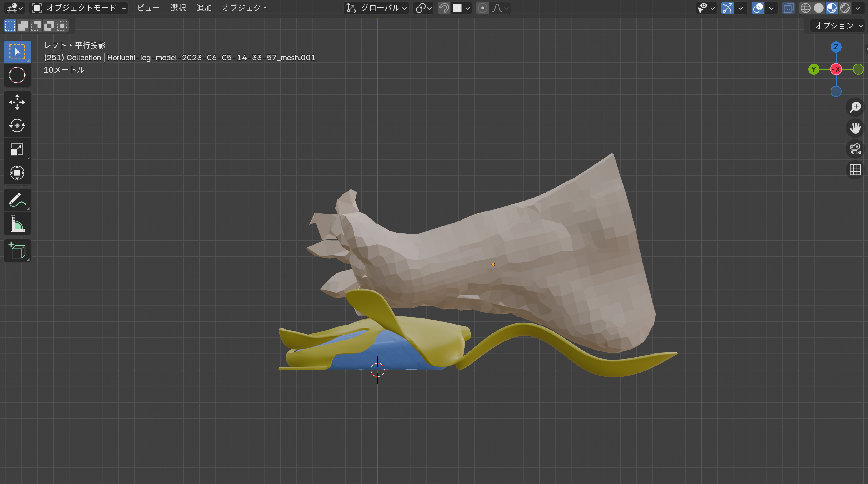Toggle viewport overlays display

pyautogui.click(x=758, y=8)
